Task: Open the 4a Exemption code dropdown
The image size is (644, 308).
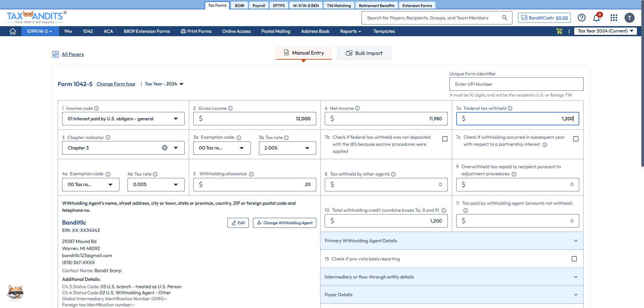Action: tap(91, 185)
